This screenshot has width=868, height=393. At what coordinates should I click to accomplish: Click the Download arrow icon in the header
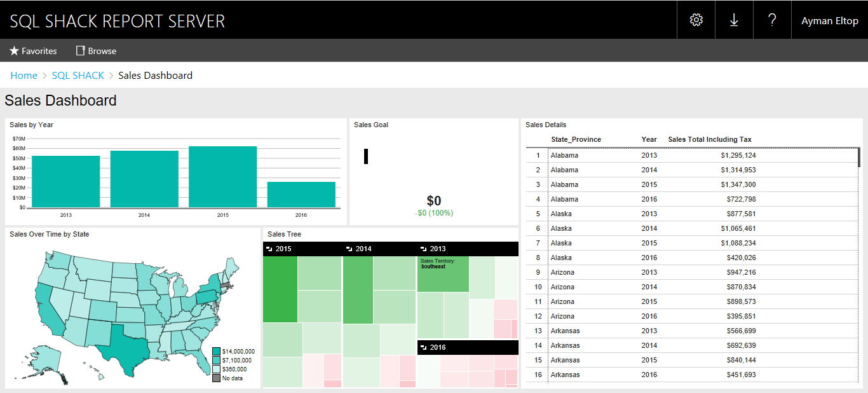point(734,20)
